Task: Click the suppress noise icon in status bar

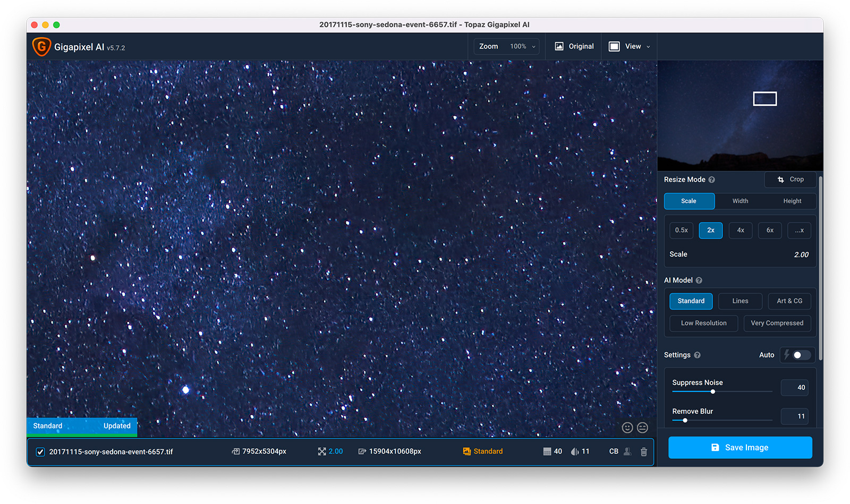Action: [547, 451]
